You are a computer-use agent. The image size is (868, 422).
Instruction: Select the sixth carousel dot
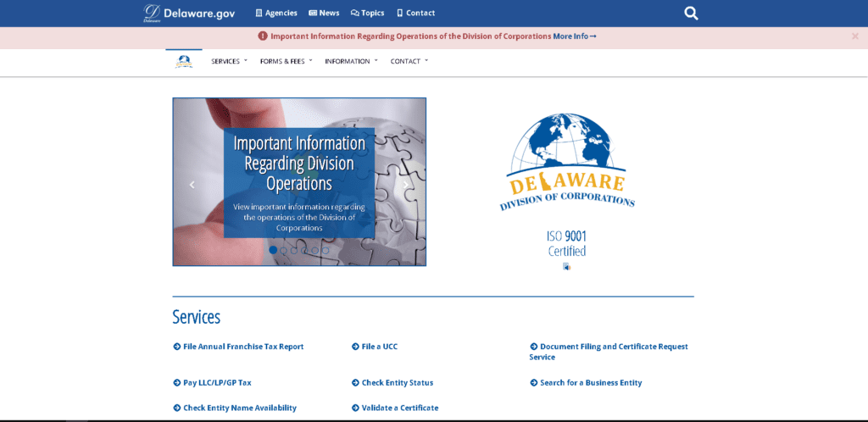coord(325,250)
